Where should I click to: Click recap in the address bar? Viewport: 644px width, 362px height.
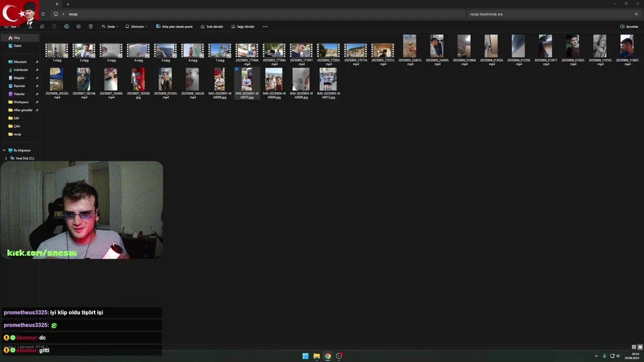pyautogui.click(x=73, y=14)
